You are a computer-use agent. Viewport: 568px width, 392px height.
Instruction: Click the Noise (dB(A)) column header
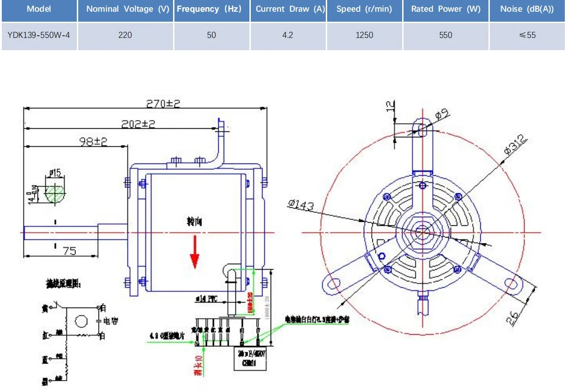[527, 9]
